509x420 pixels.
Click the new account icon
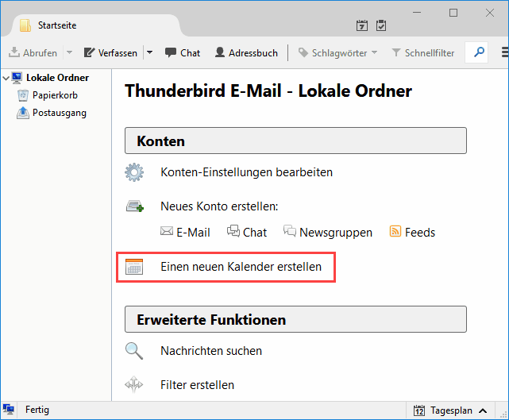point(135,206)
